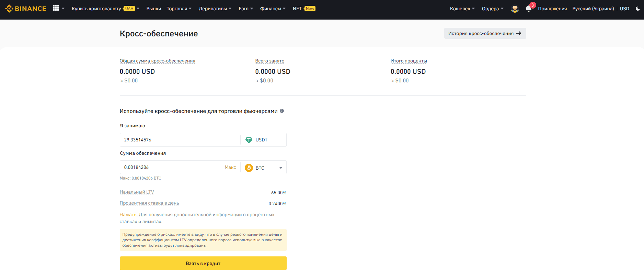Expand the Торговля menu
Screen dimensions: 644x277
[179, 9]
